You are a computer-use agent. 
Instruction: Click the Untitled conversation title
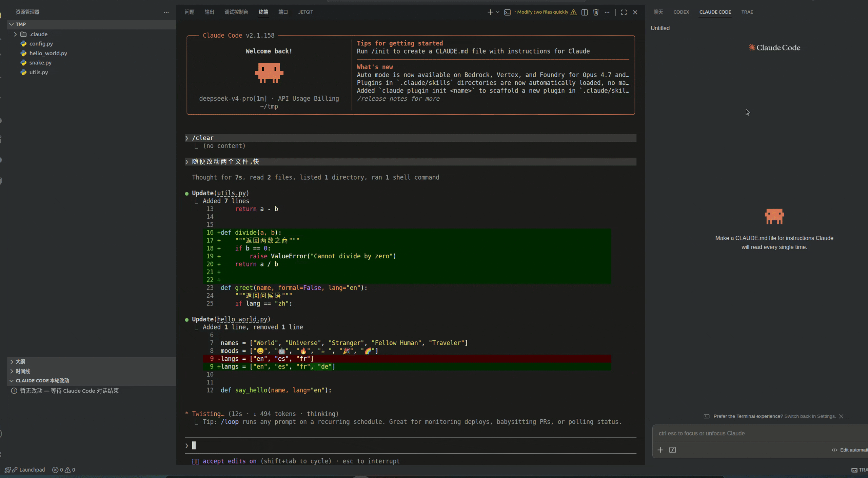pyautogui.click(x=660, y=28)
